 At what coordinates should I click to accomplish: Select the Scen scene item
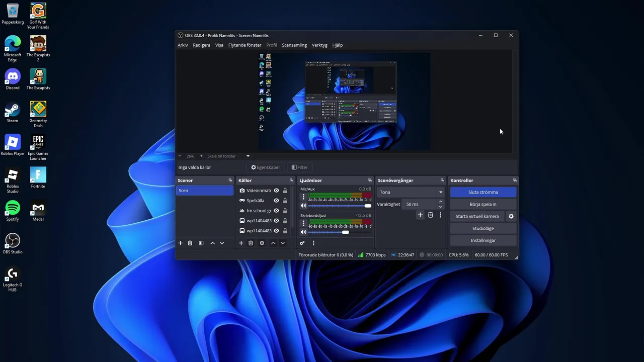(205, 191)
